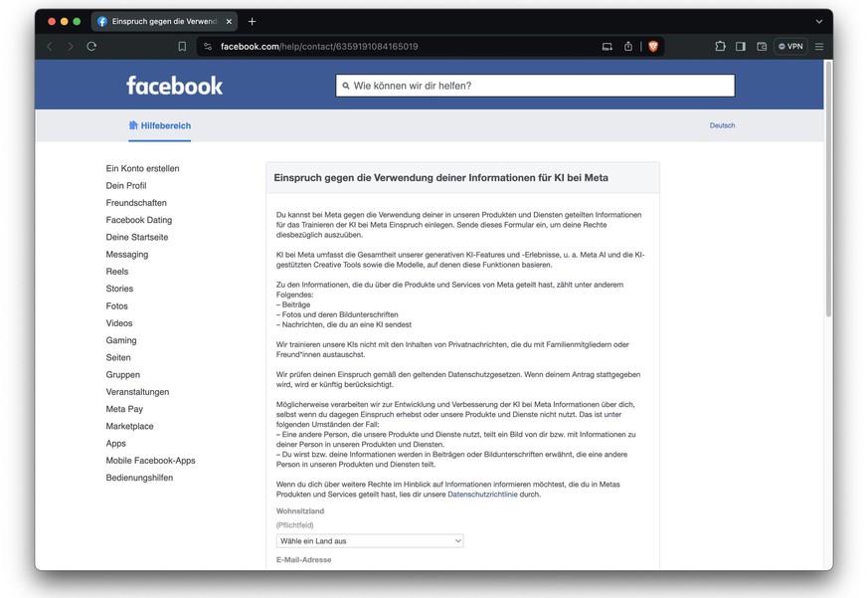
Task: Change language via Deutsch link
Action: click(x=722, y=125)
